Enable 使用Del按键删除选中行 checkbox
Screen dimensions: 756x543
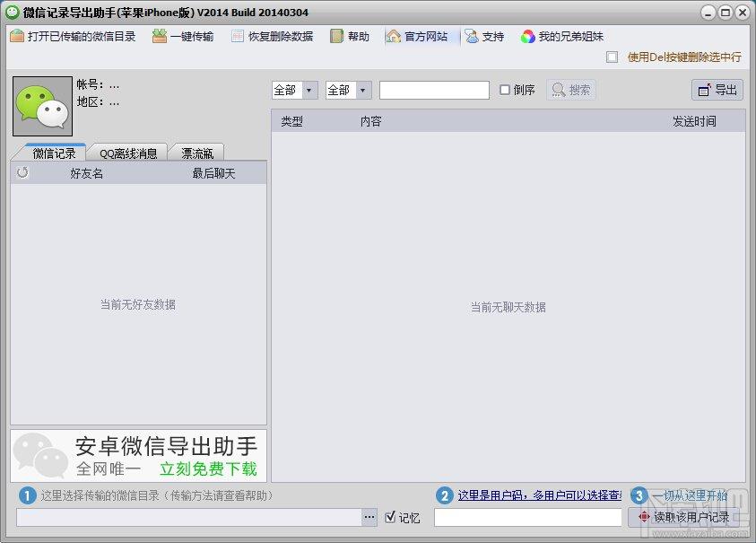tap(613, 57)
